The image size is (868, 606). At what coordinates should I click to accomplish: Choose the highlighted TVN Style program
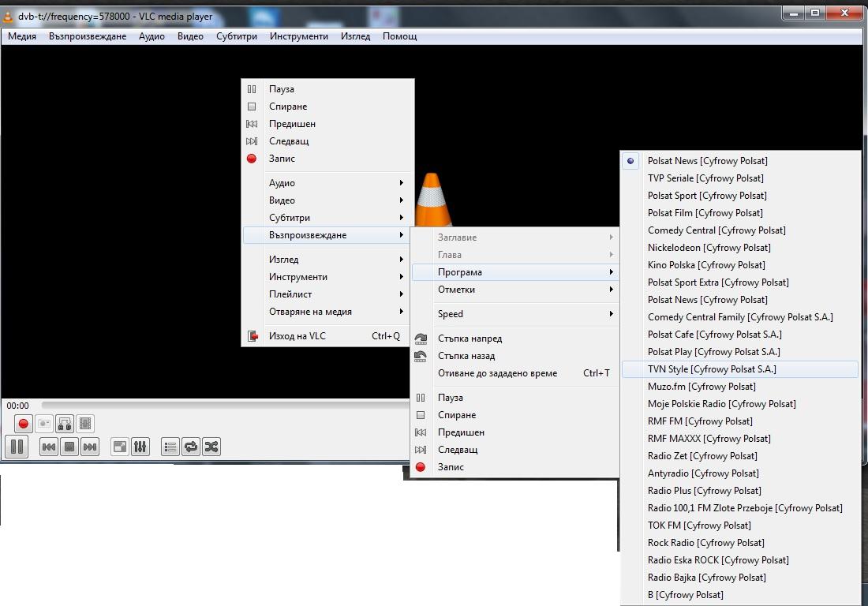click(740, 369)
